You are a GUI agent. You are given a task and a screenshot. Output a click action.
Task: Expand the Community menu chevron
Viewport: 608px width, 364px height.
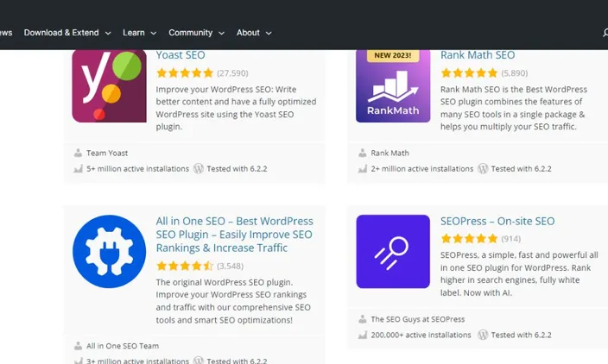coord(221,34)
